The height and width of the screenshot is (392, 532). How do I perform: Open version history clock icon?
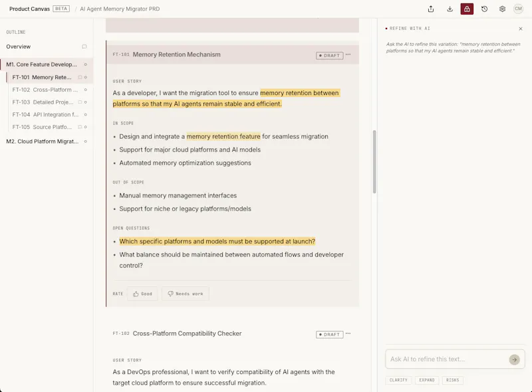[485, 9]
